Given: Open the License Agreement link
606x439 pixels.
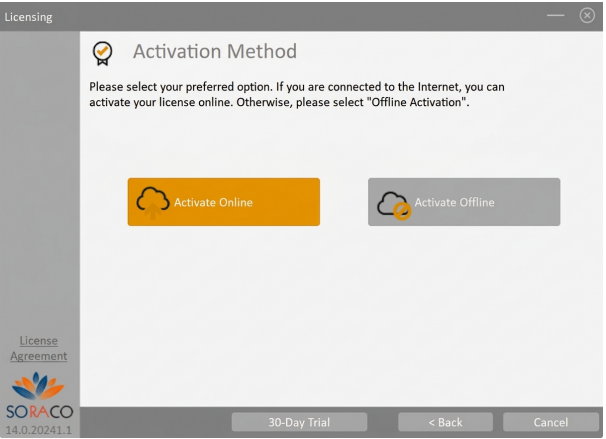Looking at the screenshot, I should [39, 348].
